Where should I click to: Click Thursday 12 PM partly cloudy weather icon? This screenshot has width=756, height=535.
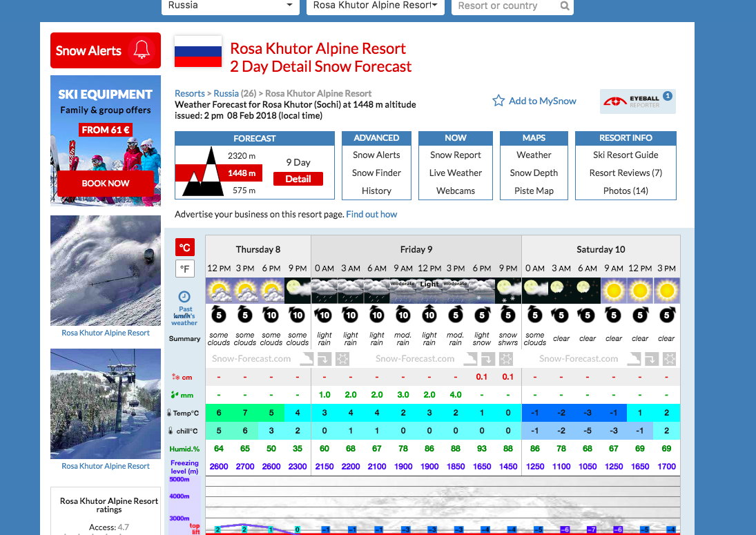coord(219,291)
